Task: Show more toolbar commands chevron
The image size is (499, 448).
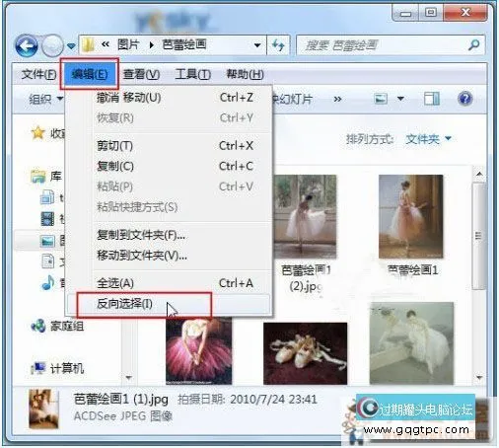Action: point(337,99)
